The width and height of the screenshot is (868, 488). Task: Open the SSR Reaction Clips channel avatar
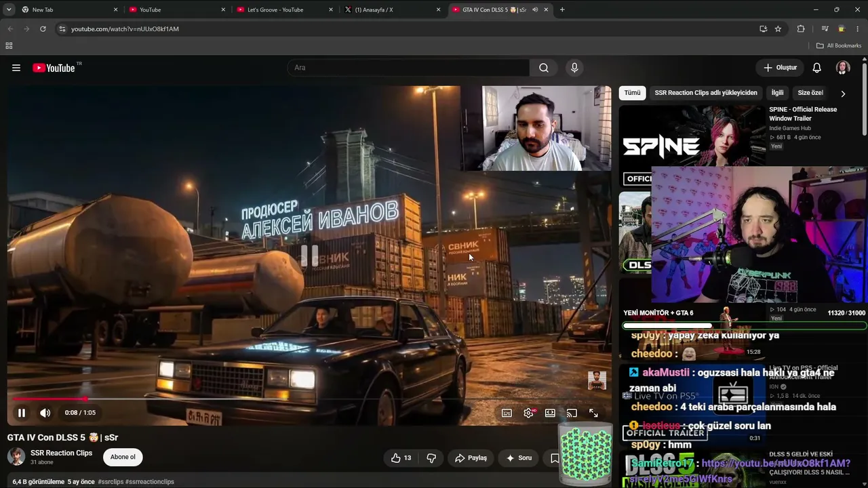tap(16, 457)
